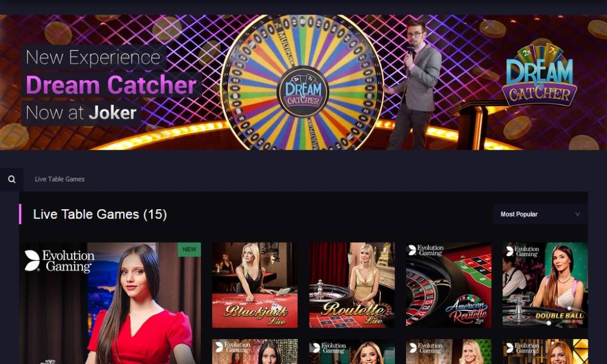This screenshot has width=607, height=364.
Task: Click the Dream Catcher logo on banner right
Action: click(539, 75)
